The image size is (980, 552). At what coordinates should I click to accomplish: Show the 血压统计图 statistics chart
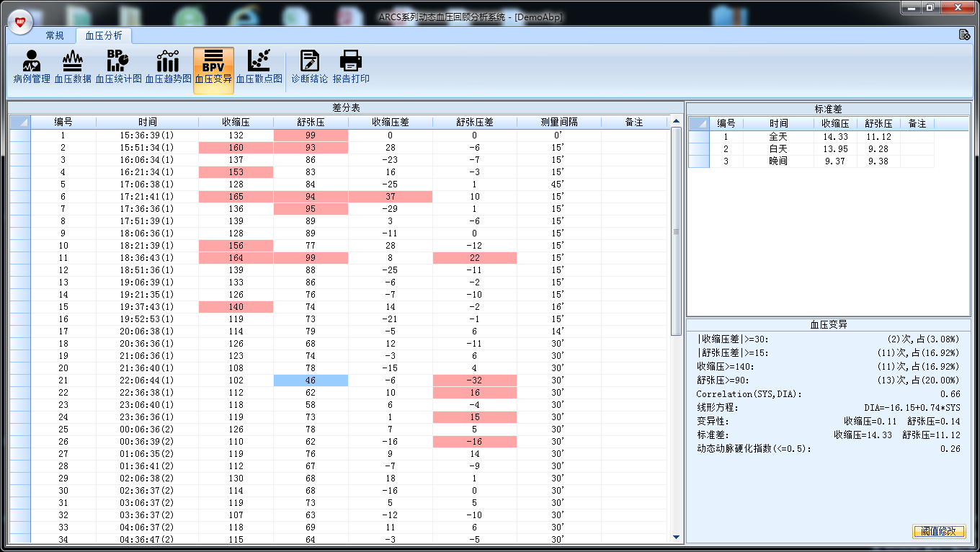click(x=118, y=68)
